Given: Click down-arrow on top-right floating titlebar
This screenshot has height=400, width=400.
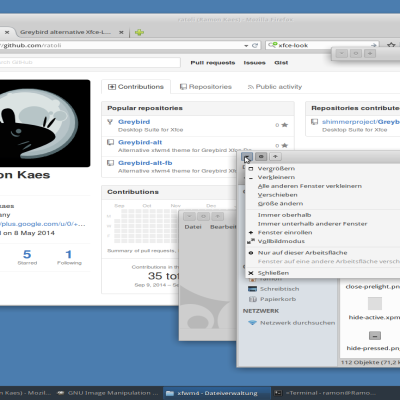Looking at the screenshot, I should click(342, 54).
